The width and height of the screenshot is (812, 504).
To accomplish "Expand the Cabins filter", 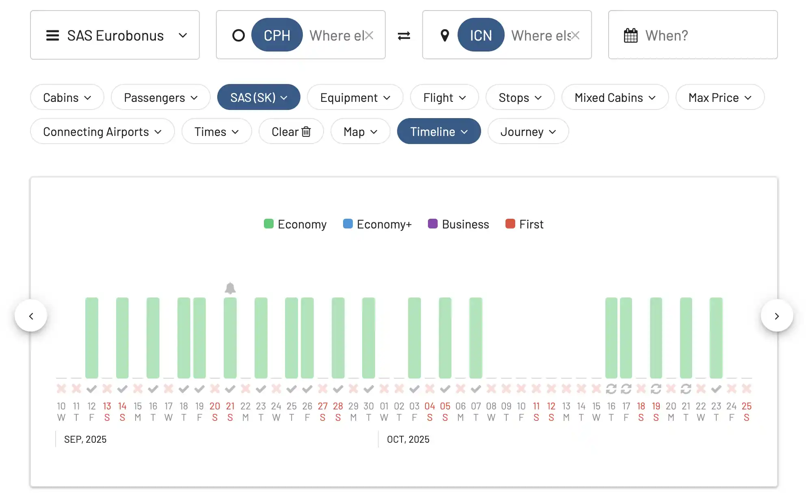I will click(x=67, y=97).
